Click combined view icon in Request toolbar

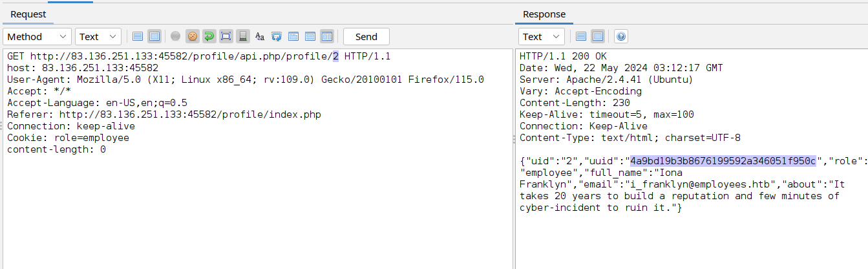(154, 37)
